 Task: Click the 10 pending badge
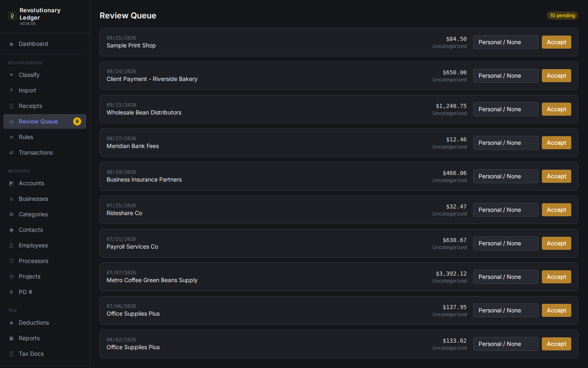coord(562,16)
